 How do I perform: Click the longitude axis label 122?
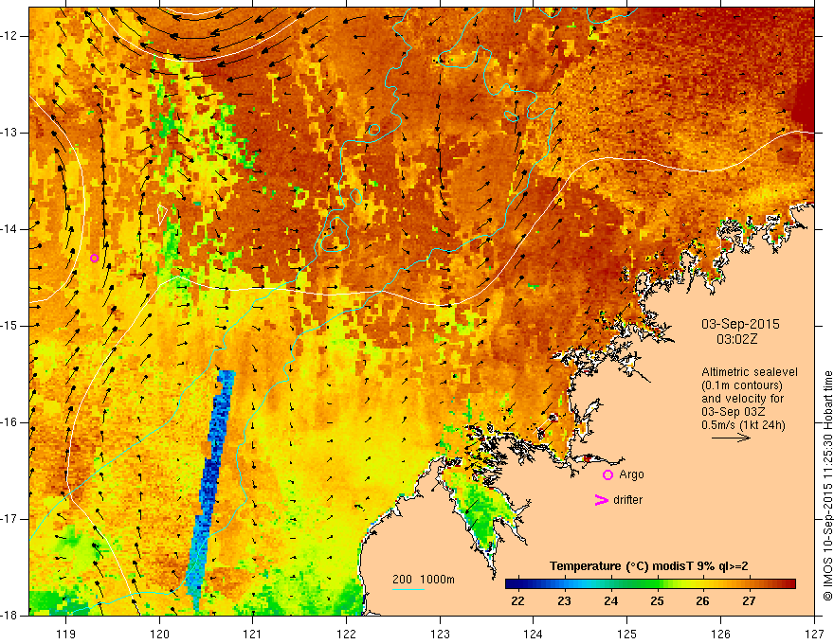click(346, 634)
